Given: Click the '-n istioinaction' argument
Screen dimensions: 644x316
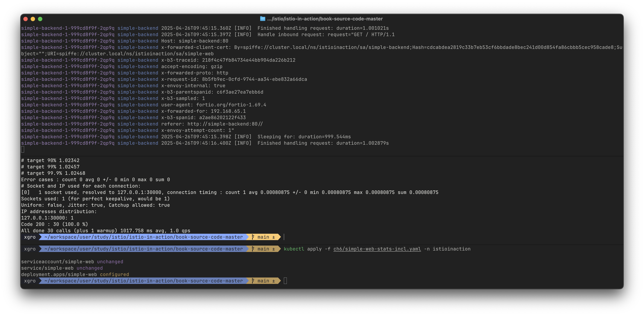Looking at the screenshot, I should pyautogui.click(x=447, y=249).
